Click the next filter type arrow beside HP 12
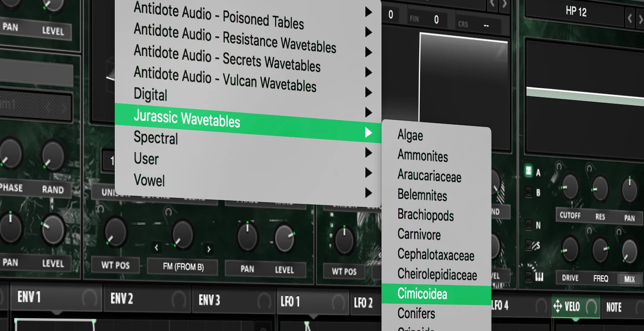This screenshot has height=331, width=644. 640,19
